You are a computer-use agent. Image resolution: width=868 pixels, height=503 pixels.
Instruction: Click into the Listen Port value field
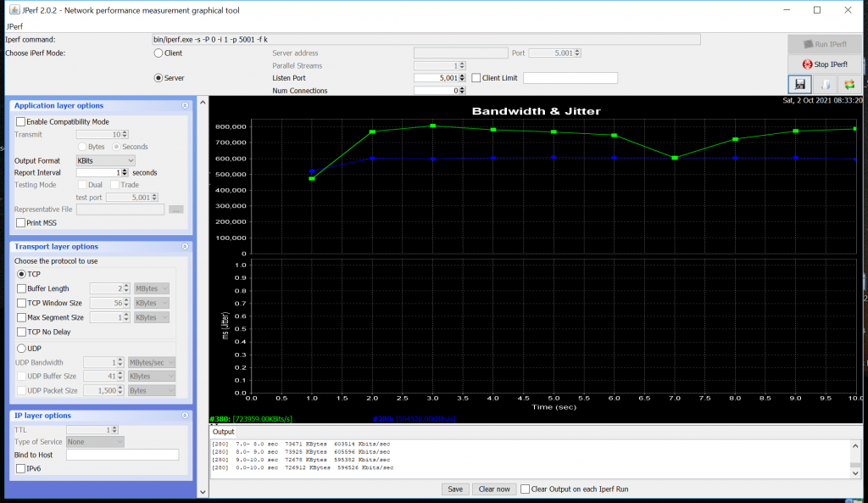[x=437, y=78]
